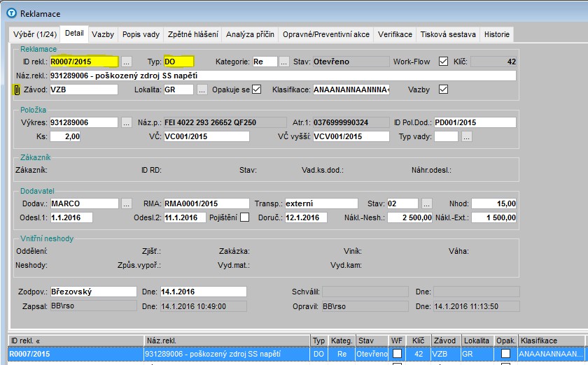Click the VČ field VC001/2015
This screenshot has width=588, height=365.
(206, 136)
